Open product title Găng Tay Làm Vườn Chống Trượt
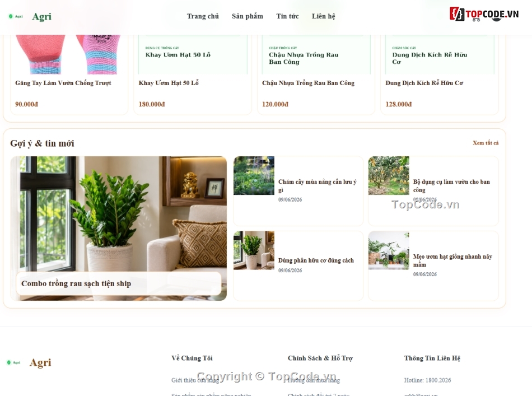This screenshot has width=532, height=396. click(x=63, y=83)
